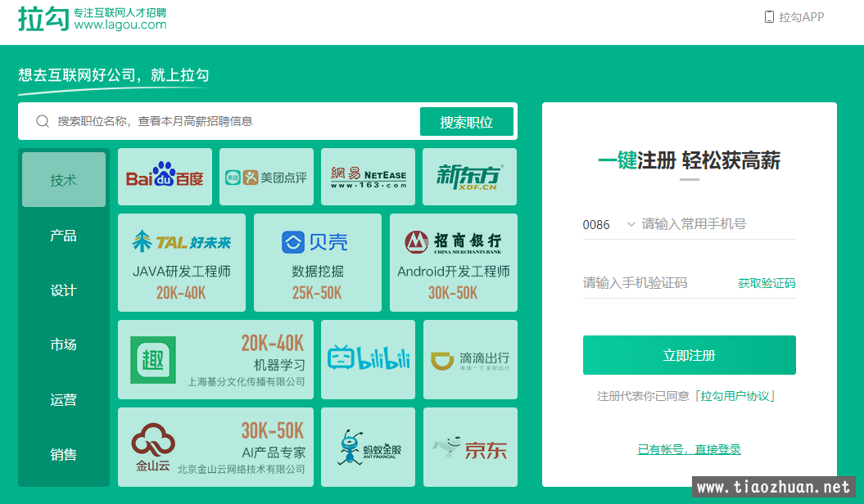Click the 搜索职位 search button
864x504 pixels.
[x=467, y=122]
